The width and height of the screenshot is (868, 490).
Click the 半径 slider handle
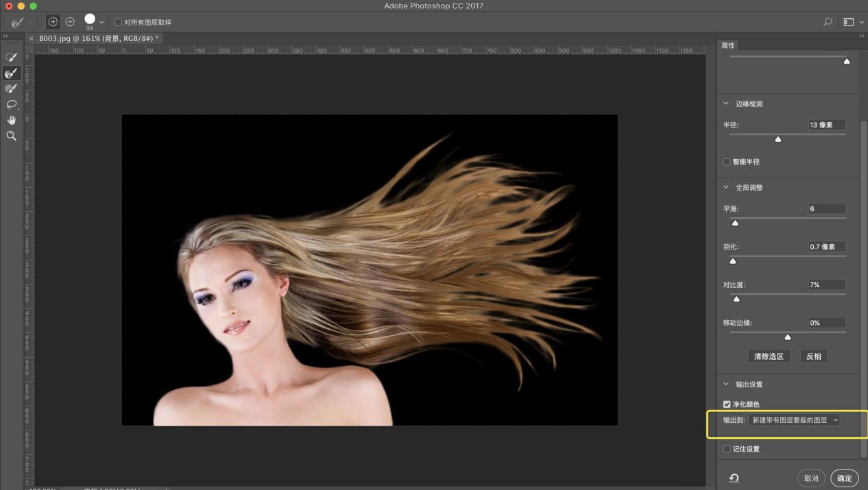point(778,139)
